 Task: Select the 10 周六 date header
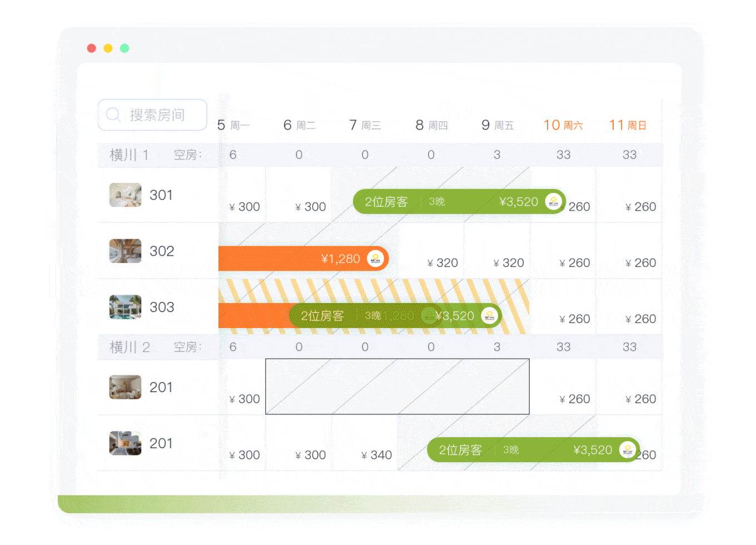point(563,125)
